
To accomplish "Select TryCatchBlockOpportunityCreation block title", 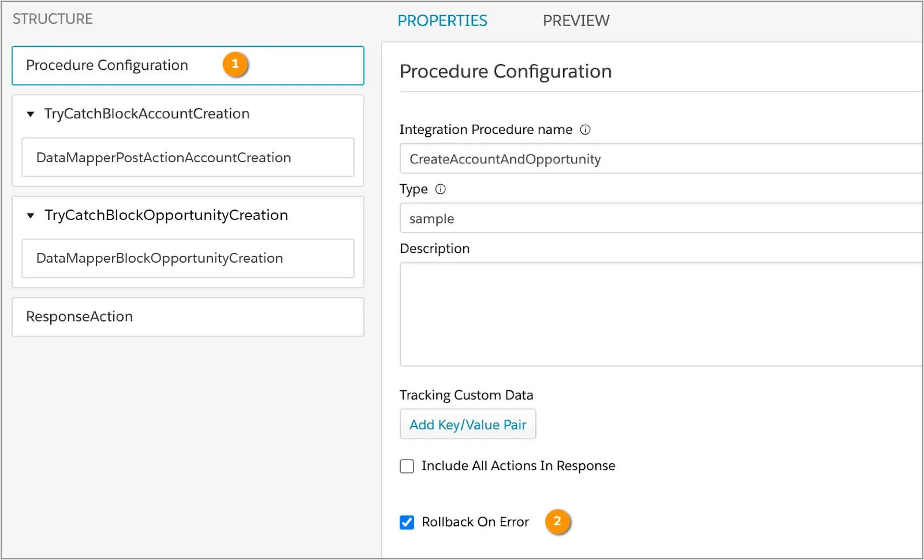I will pyautogui.click(x=166, y=215).
